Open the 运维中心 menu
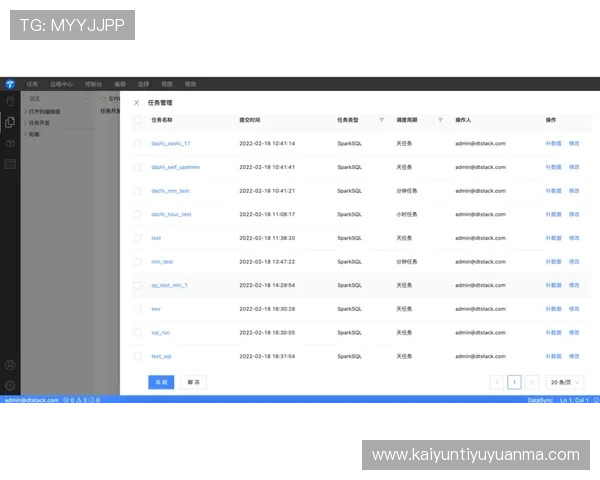 point(62,84)
